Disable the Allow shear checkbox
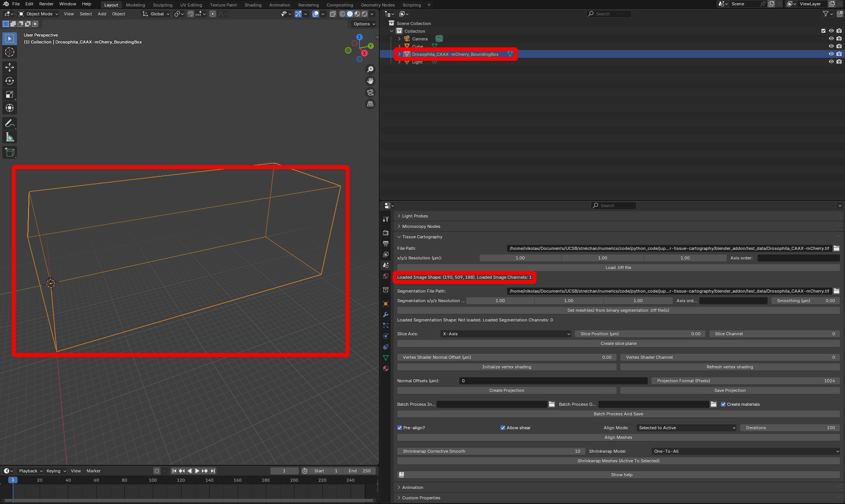 coord(503,428)
